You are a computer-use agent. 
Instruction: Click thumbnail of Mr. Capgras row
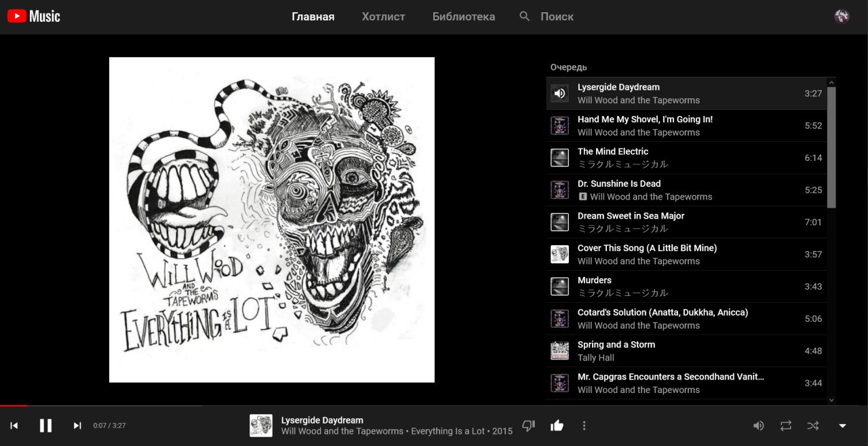(559, 383)
